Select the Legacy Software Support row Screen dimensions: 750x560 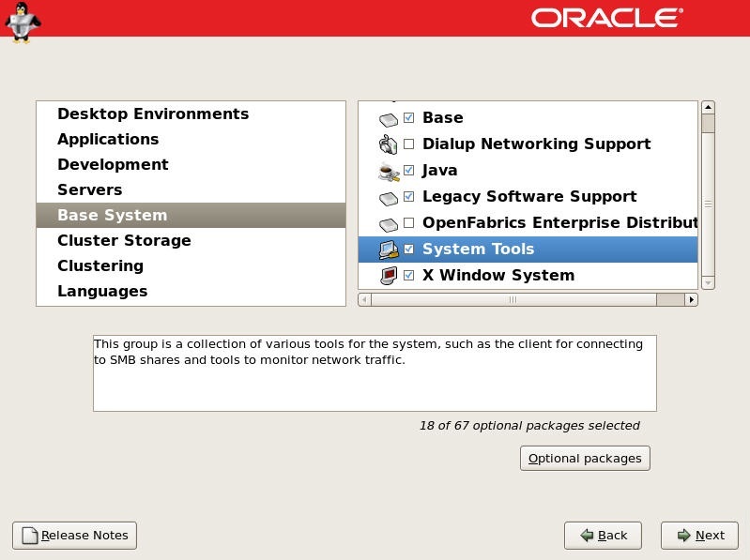pyautogui.click(x=528, y=196)
